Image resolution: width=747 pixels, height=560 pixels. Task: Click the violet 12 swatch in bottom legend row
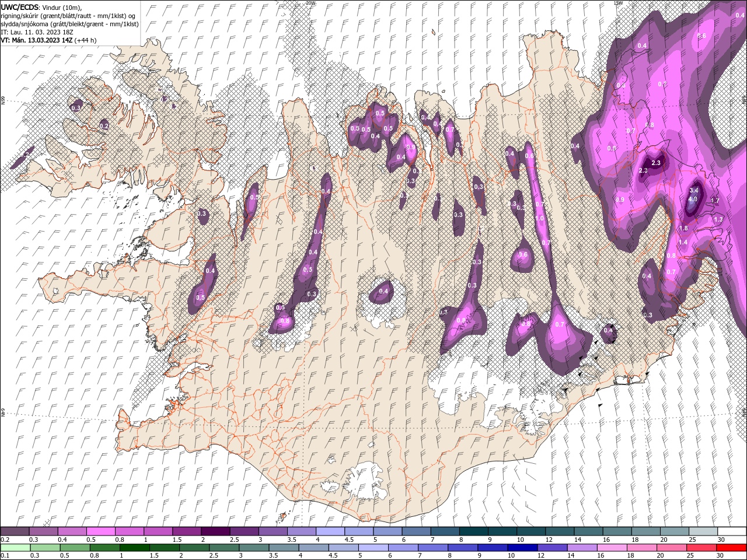pyautogui.click(x=552, y=547)
